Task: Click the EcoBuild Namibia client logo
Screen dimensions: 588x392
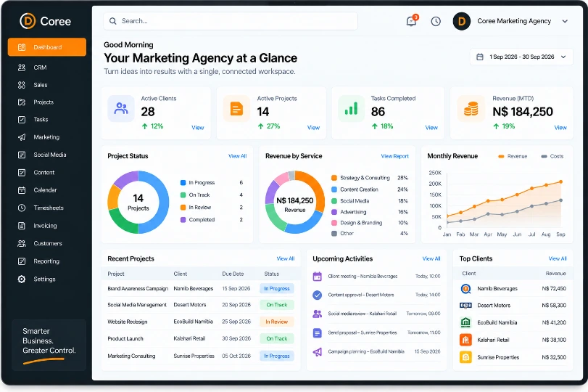Action: click(465, 322)
